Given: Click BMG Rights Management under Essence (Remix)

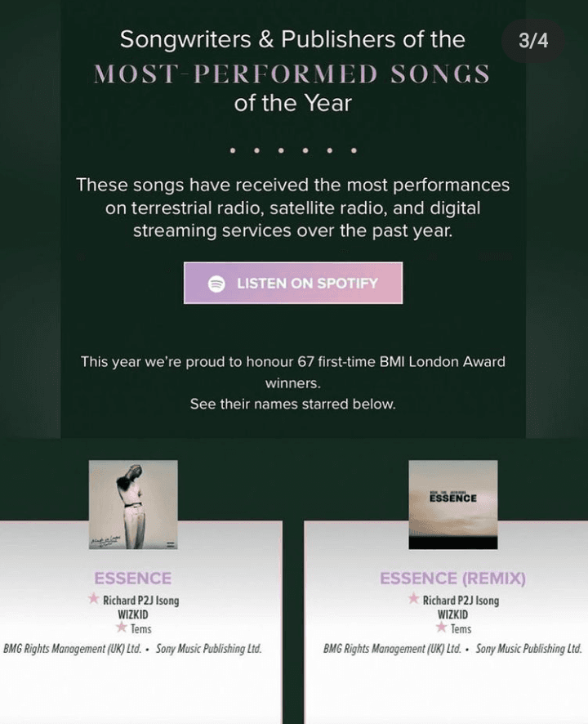Looking at the screenshot, I should (x=392, y=649).
